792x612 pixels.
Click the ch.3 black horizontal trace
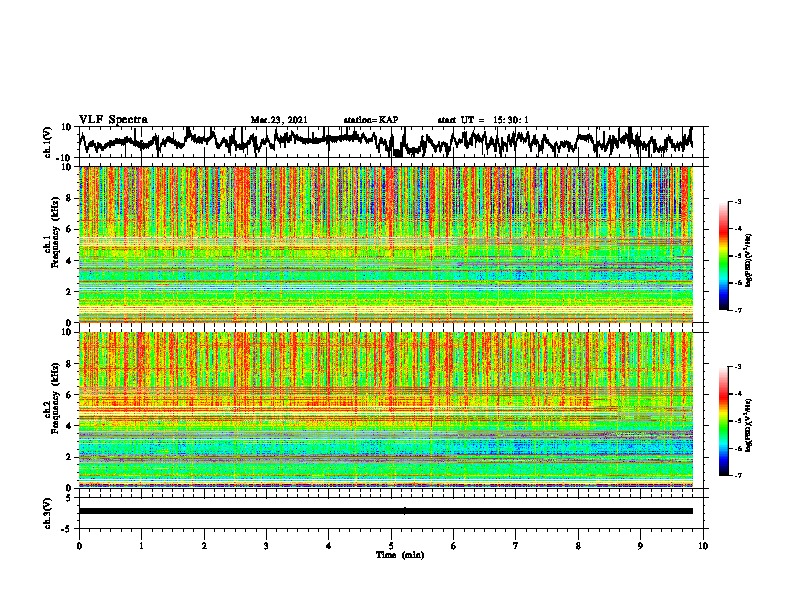[385, 511]
